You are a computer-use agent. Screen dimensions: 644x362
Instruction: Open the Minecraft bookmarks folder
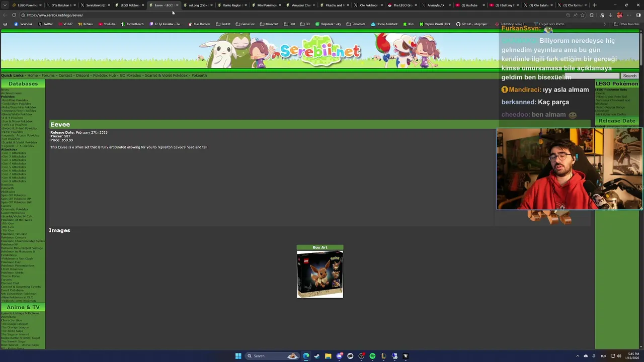click(x=269, y=24)
